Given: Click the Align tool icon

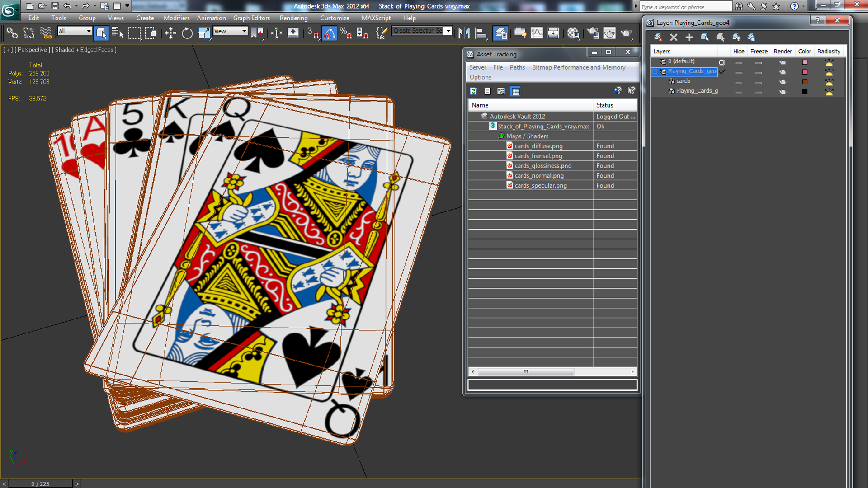Looking at the screenshot, I should [481, 33].
